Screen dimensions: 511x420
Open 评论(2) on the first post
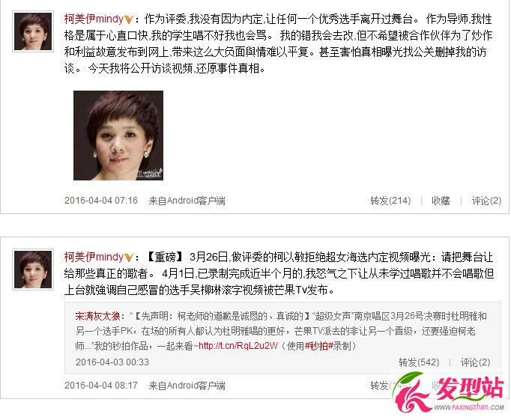tap(486, 201)
